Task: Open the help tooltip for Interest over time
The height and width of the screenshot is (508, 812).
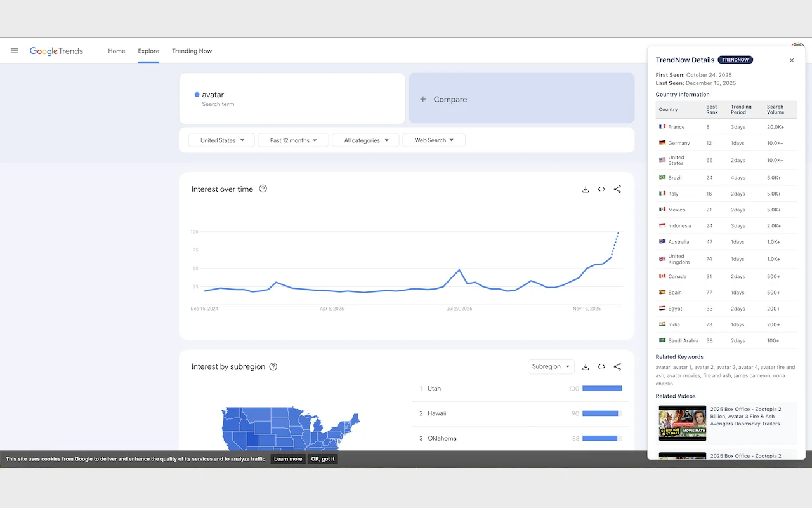Action: pos(263,188)
